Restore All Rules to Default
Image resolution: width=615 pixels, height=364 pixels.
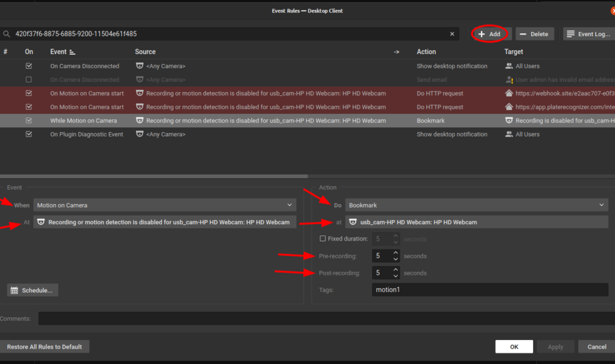click(x=44, y=347)
